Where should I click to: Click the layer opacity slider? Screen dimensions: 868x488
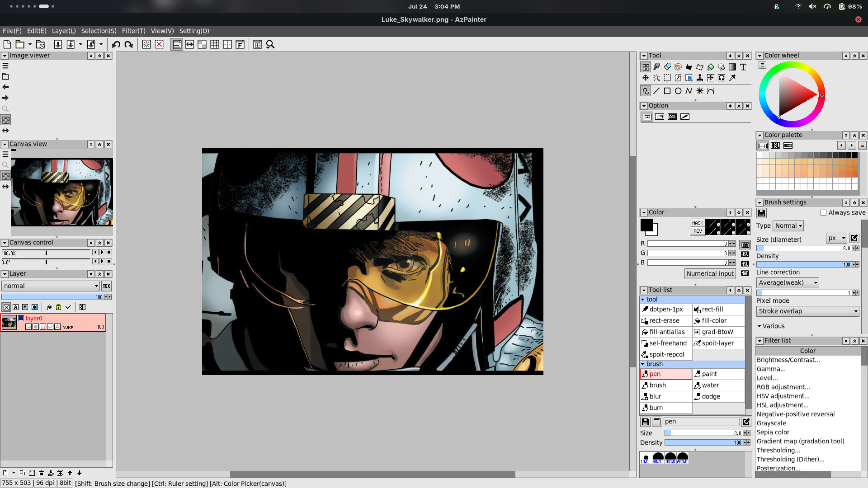pos(53,297)
